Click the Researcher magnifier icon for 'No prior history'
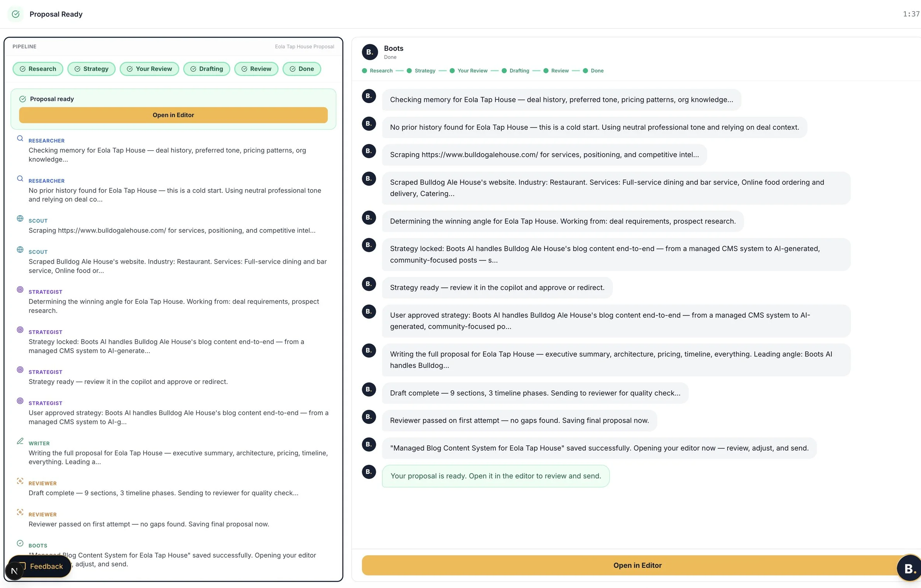 point(20,179)
